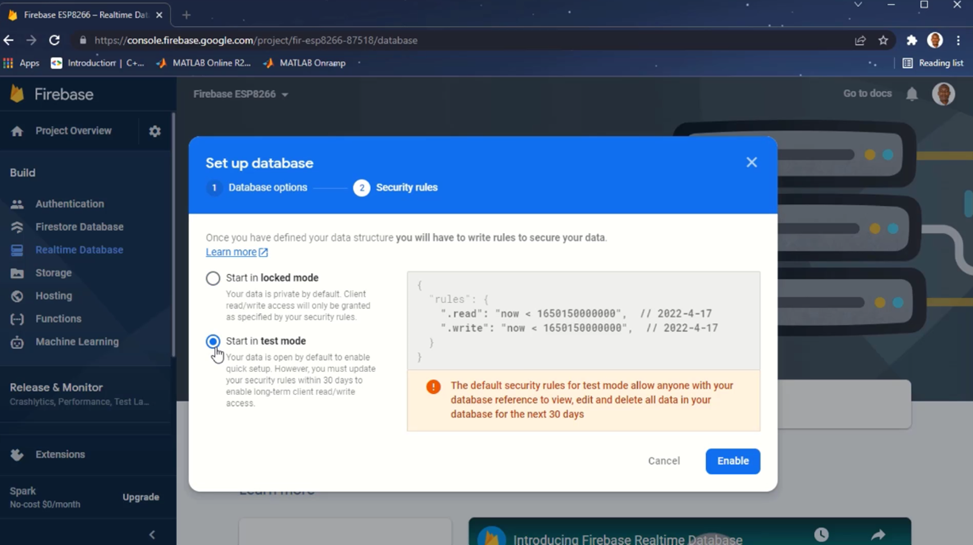Open the Reading list
973x545 pixels.
(x=933, y=63)
